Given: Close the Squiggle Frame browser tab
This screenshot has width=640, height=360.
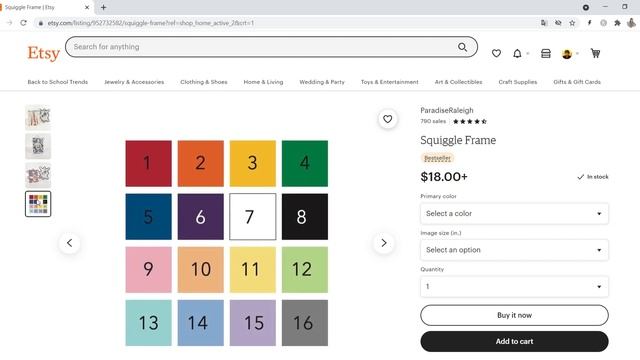Looking at the screenshot, I should tap(87, 7).
